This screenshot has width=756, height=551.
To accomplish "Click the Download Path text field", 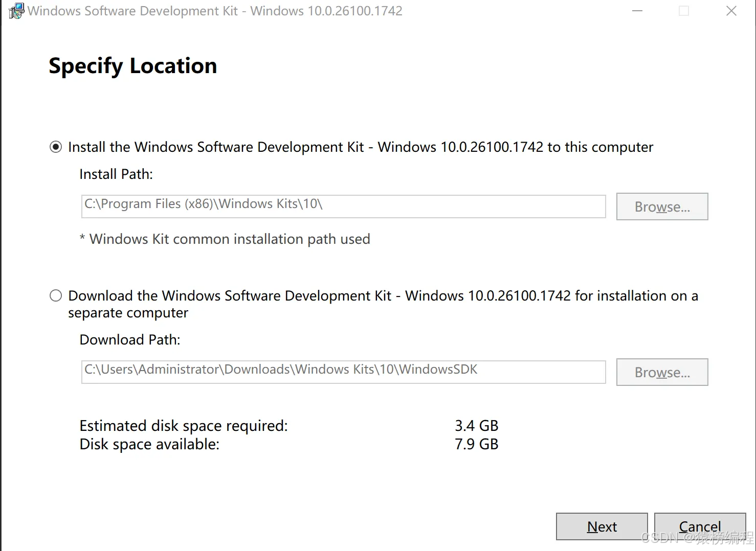I will click(x=343, y=372).
